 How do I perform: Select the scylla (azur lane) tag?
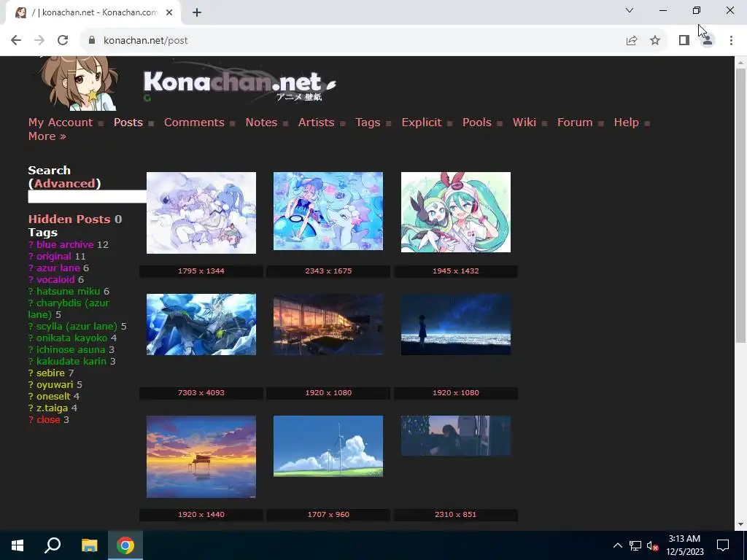pos(77,326)
